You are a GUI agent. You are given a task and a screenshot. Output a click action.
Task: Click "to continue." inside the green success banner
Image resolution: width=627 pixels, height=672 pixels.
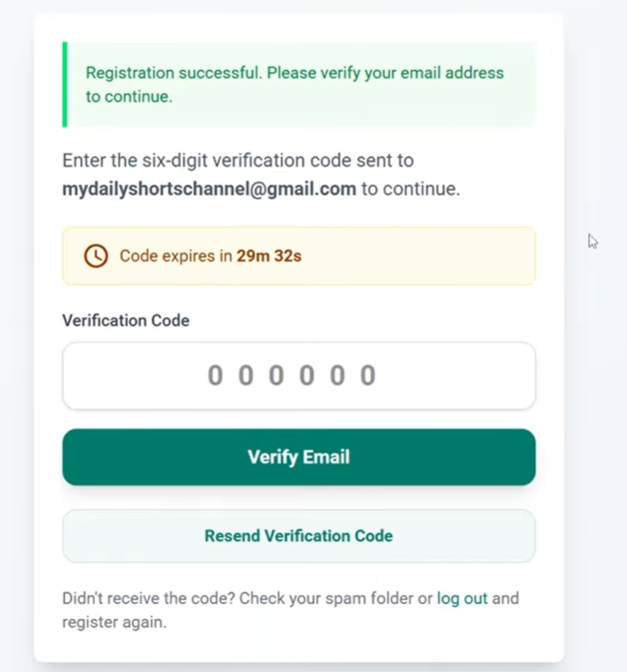129,97
